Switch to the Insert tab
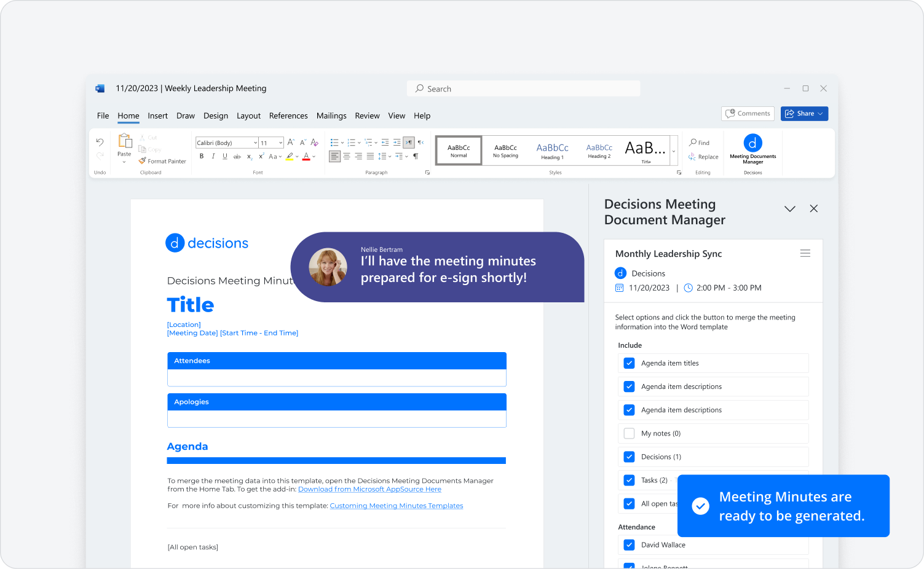Screen dimensions: 924x569 pyautogui.click(x=157, y=116)
